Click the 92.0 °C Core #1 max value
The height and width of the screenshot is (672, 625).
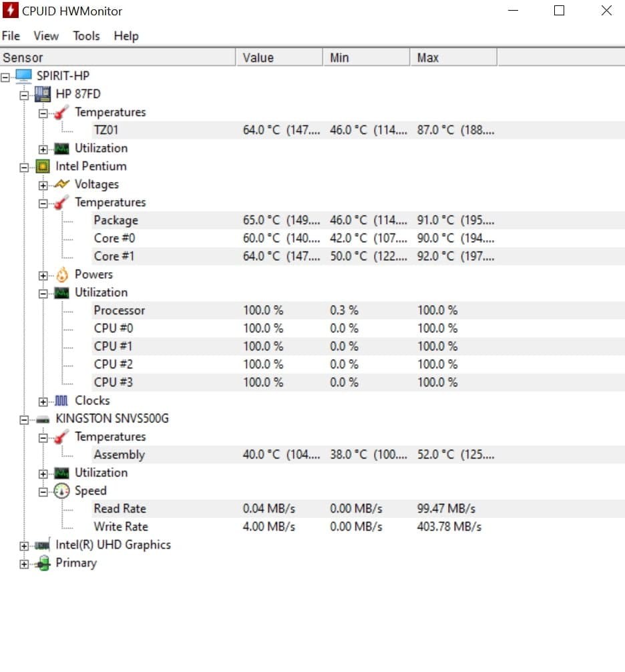click(455, 256)
